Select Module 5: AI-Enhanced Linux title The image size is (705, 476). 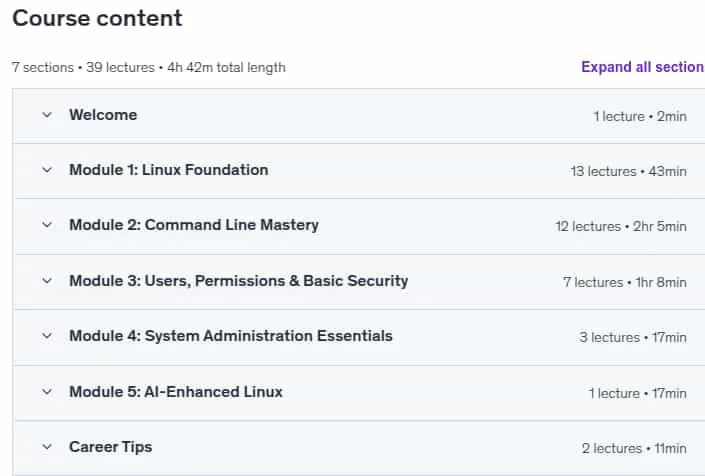coord(176,392)
